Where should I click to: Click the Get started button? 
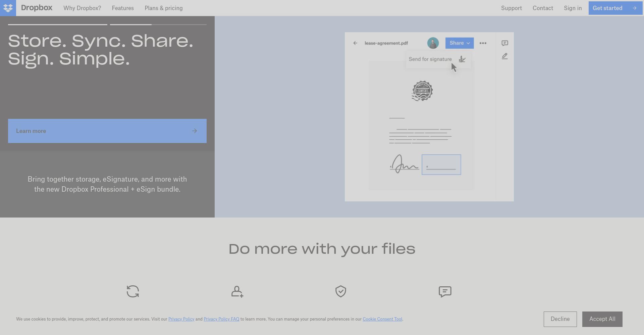tap(615, 8)
